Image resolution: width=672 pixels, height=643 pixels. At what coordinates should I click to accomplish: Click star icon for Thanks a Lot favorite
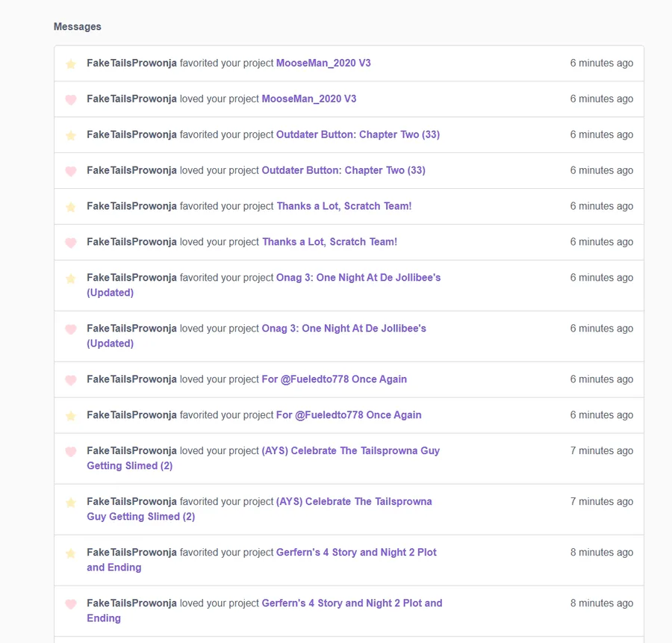[71, 208]
